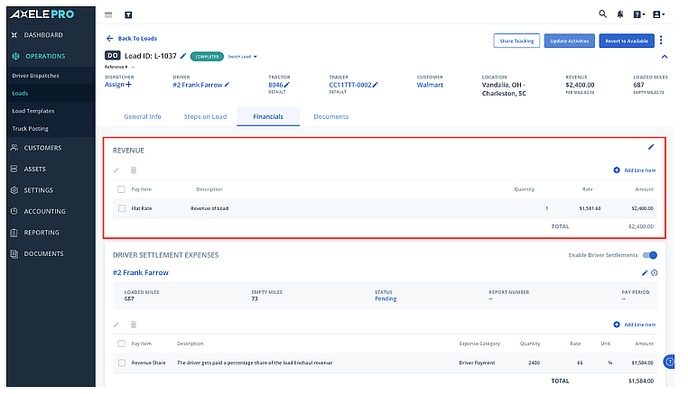Open the help menu icon in header

(639, 14)
